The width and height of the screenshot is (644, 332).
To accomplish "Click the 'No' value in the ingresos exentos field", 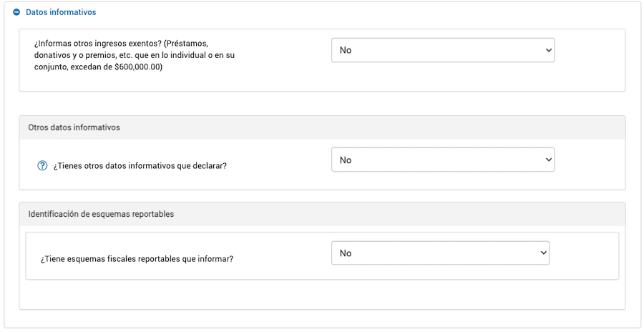I will (346, 50).
